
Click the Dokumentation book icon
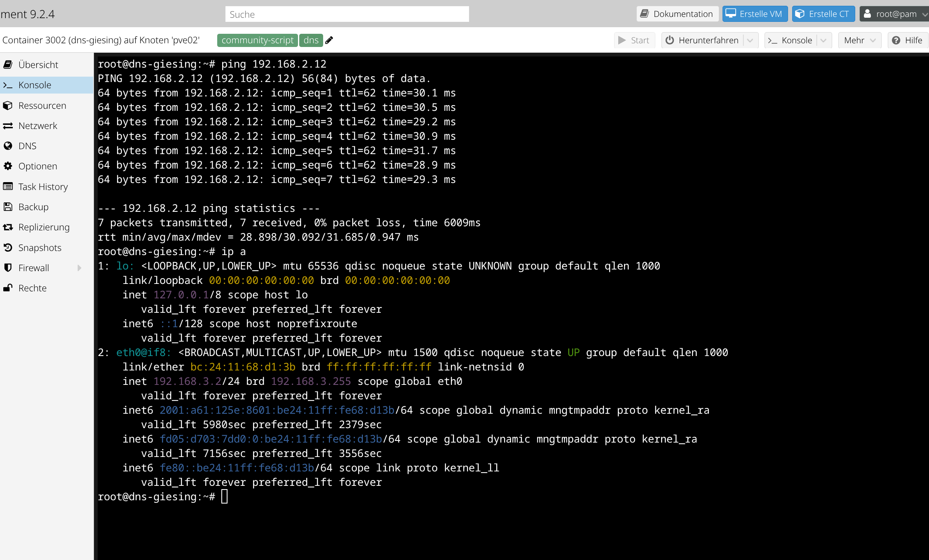click(645, 14)
